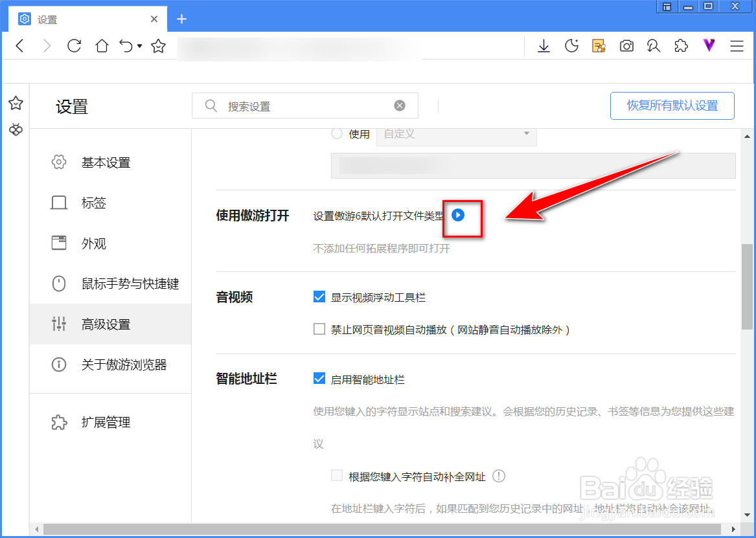Viewport: 756px width, 538px height.
Task: Click 恢复所有默认设置 button
Action: pos(672,106)
